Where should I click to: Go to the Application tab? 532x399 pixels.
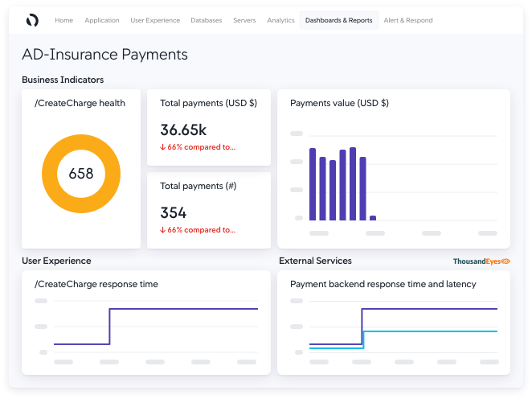click(x=102, y=20)
